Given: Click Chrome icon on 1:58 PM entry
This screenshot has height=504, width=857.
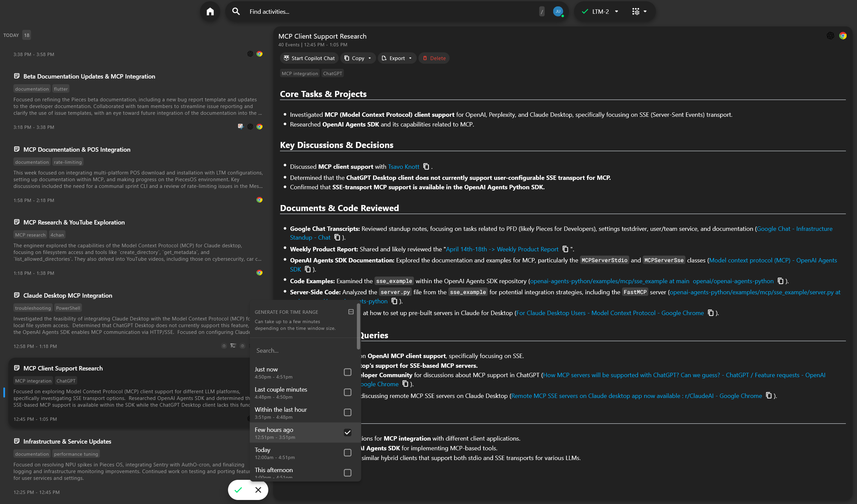Looking at the screenshot, I should 259,200.
